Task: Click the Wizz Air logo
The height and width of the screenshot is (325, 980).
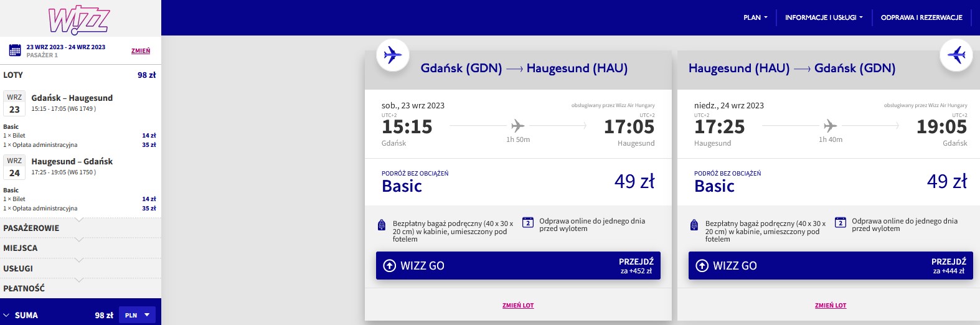Action: point(79,20)
